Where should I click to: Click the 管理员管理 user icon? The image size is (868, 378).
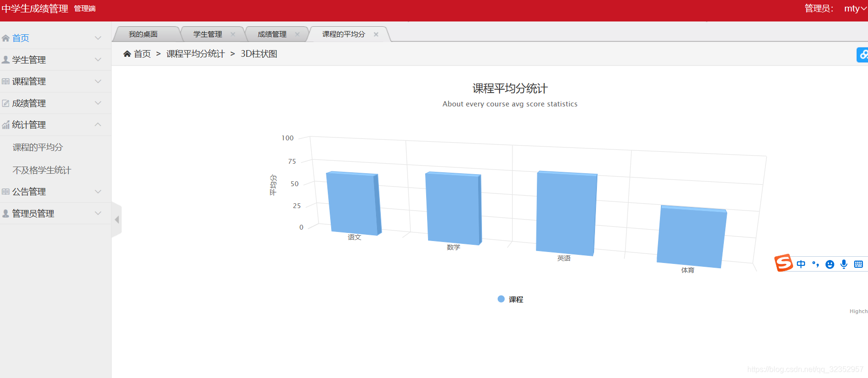(6, 213)
